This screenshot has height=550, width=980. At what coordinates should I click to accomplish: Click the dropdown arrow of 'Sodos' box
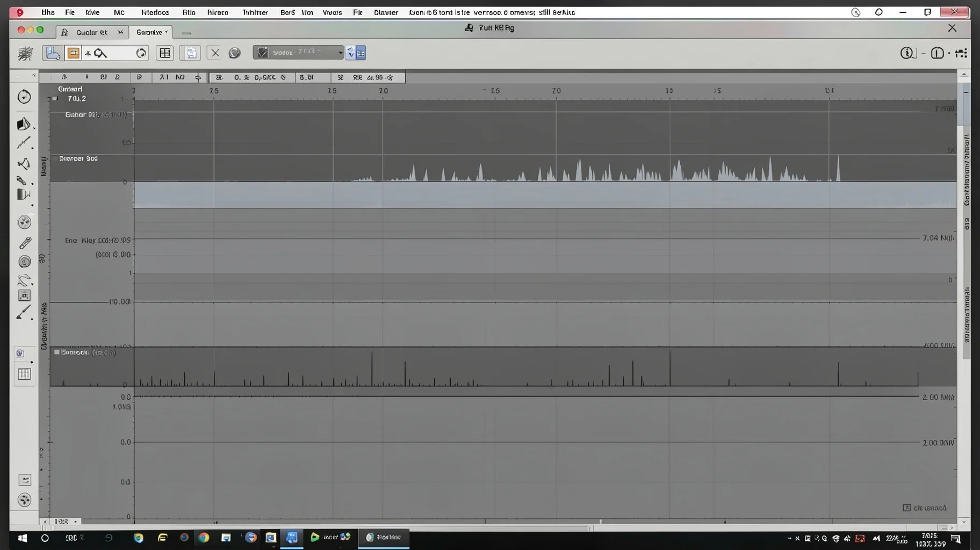tap(340, 53)
